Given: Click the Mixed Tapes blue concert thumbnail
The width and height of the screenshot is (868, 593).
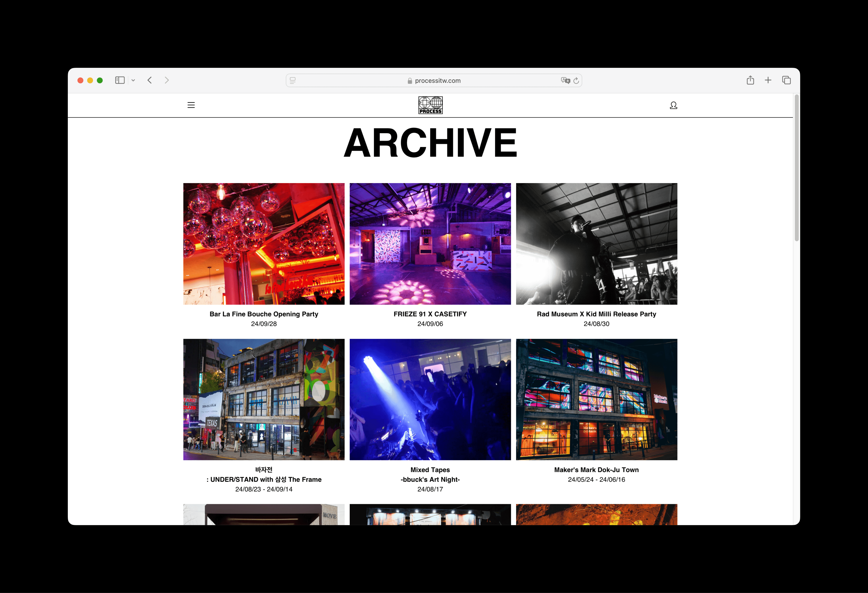Looking at the screenshot, I should pyautogui.click(x=430, y=399).
